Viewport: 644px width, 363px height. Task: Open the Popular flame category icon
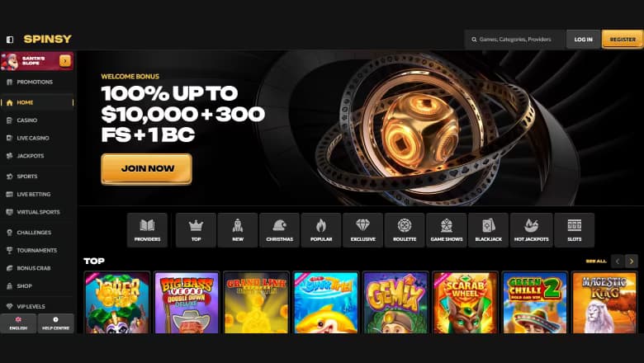(x=321, y=230)
